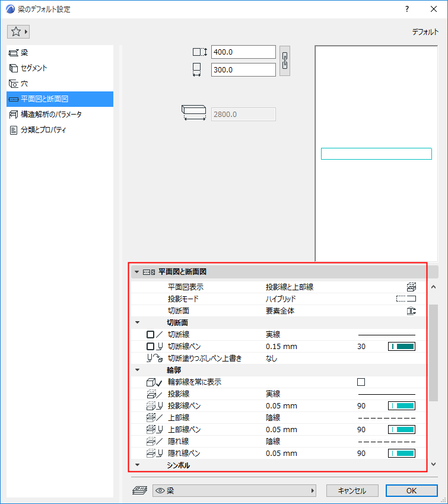Select the 平面図と断面図 sidebar page
Screen dimensions: 448x504
point(60,99)
